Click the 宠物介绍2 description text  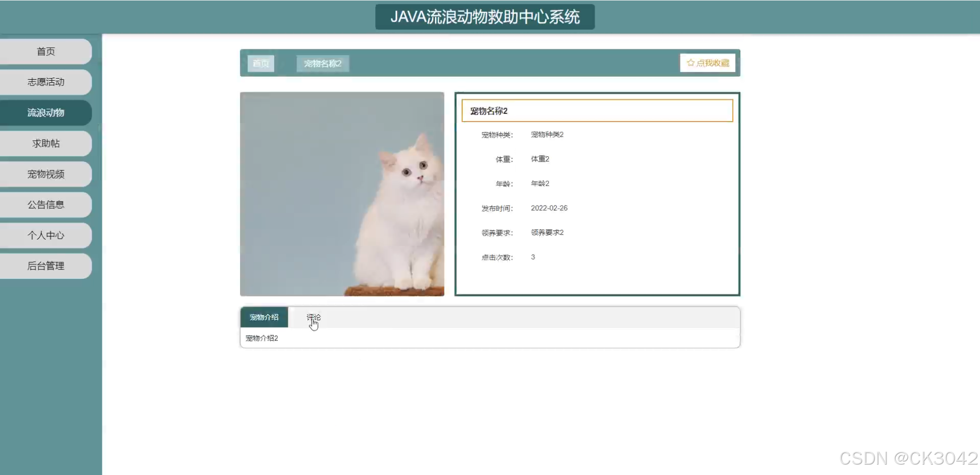pos(261,338)
